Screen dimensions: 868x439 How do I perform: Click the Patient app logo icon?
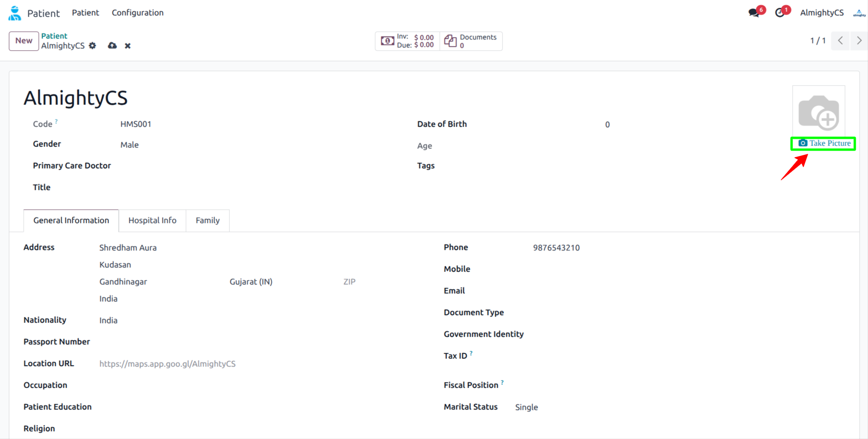(x=15, y=13)
